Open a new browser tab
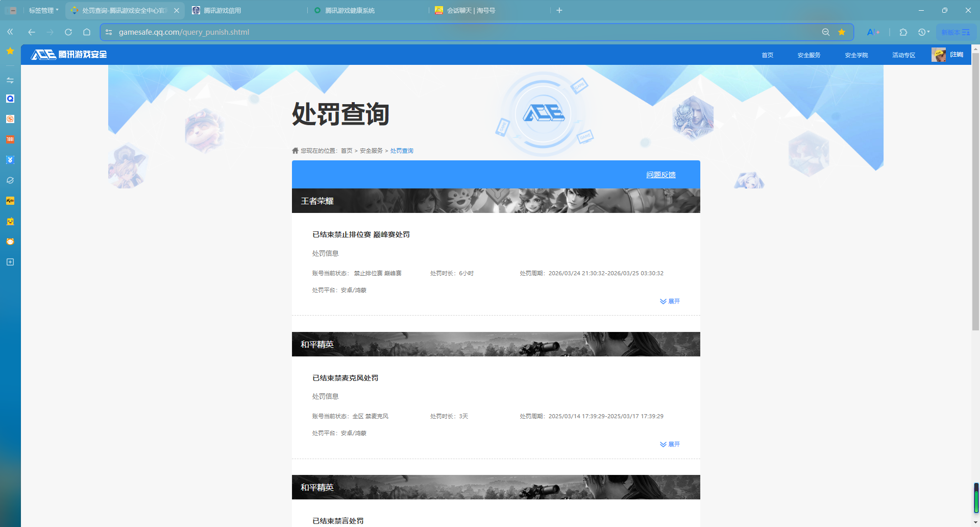 click(x=559, y=10)
